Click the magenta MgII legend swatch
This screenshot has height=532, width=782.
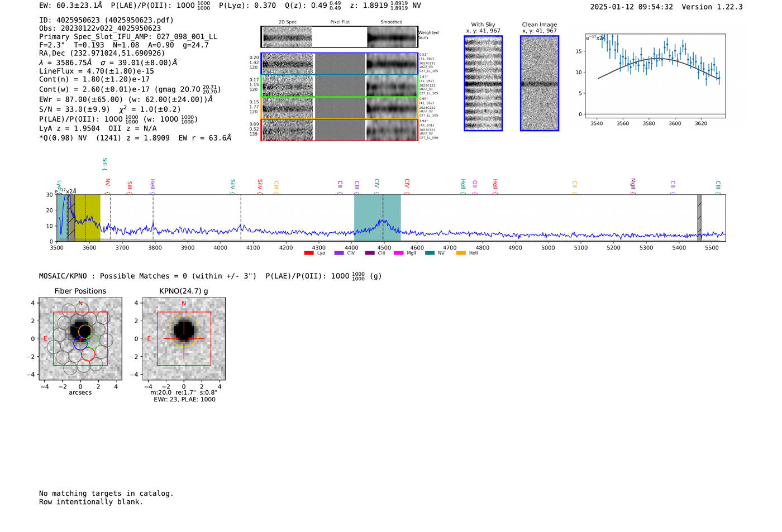[399, 253]
